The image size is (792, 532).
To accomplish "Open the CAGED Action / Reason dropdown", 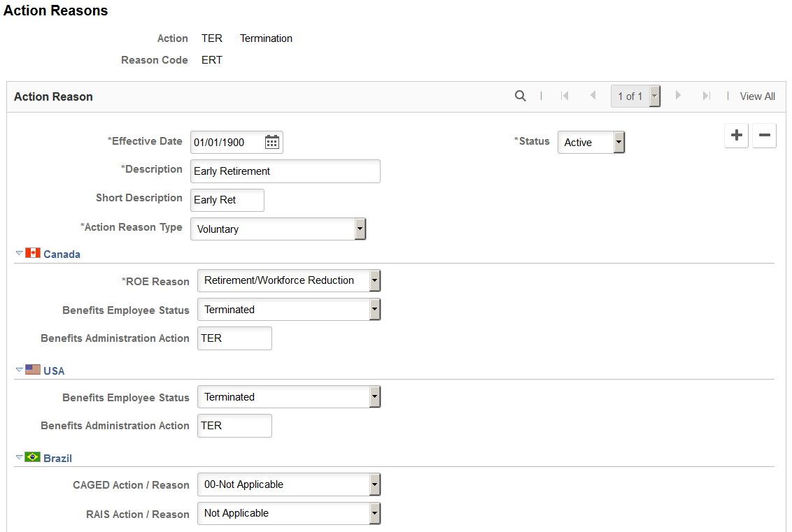I will (x=289, y=484).
